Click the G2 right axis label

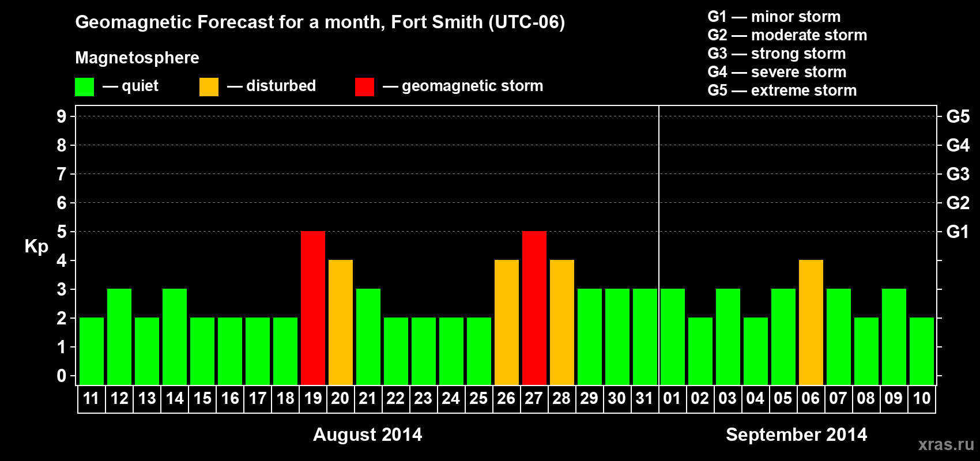click(x=958, y=203)
